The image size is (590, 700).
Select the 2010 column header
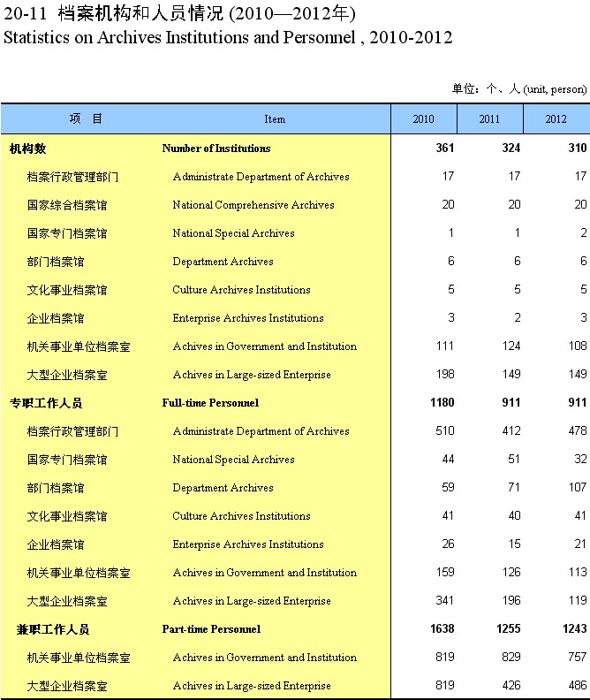423,119
